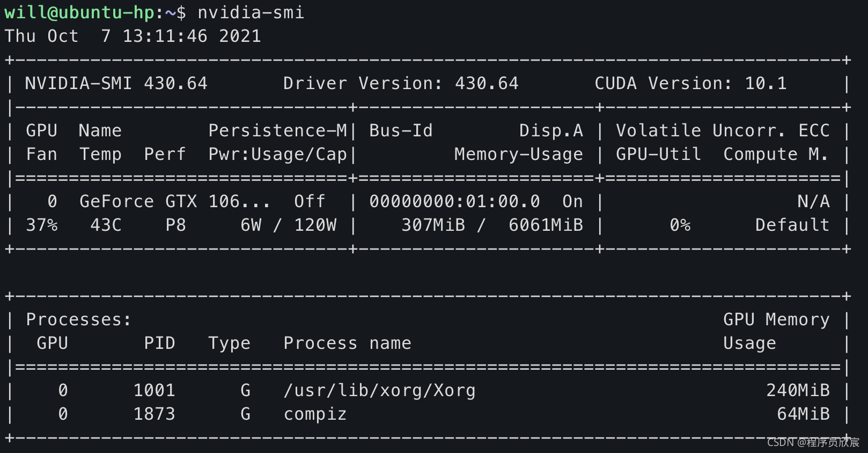Click 'Volatile Uncorr. ECC' header
Viewport: 868px width, 453px height.
[x=723, y=130]
